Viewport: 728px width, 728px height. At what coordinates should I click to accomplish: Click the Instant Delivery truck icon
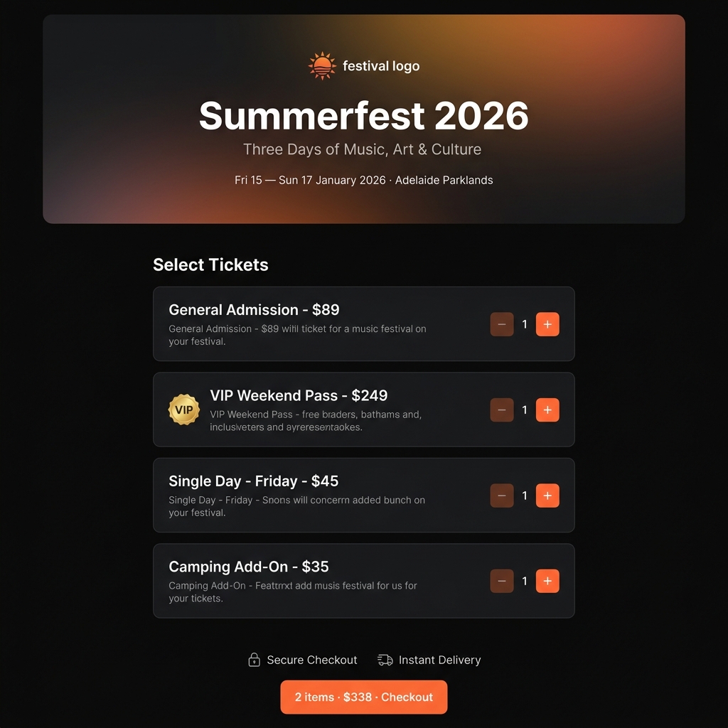tap(385, 660)
